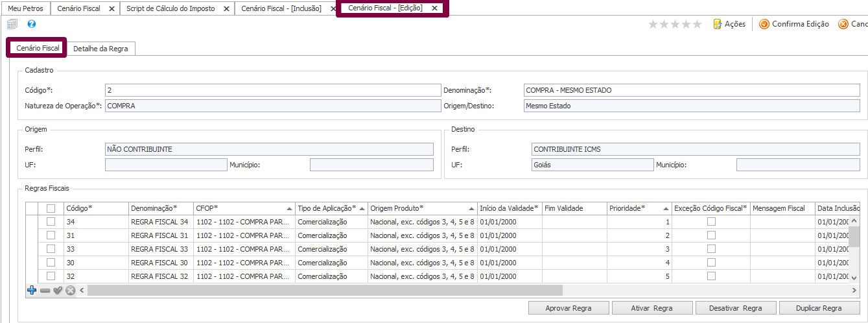Toggle Exceção Código Fiscal for priority 5 row
The image size is (868, 323).
pyautogui.click(x=711, y=276)
